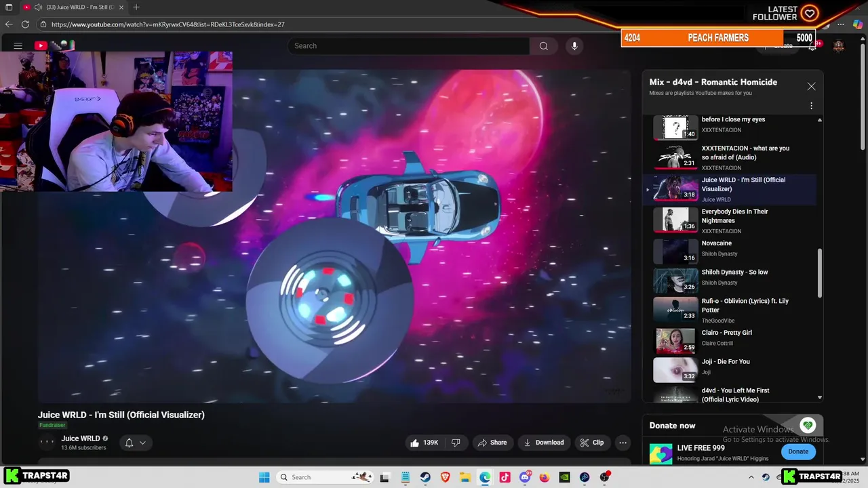The height and width of the screenshot is (488, 868).
Task: Open a new browser tab
Action: pos(136,7)
